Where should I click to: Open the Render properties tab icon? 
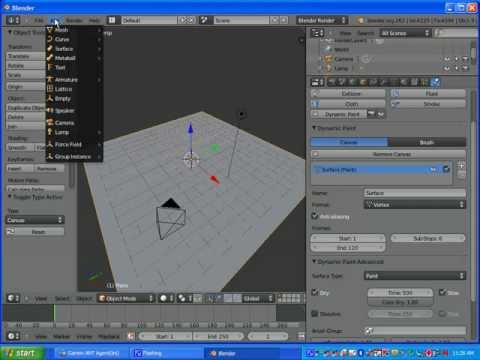pos(332,82)
